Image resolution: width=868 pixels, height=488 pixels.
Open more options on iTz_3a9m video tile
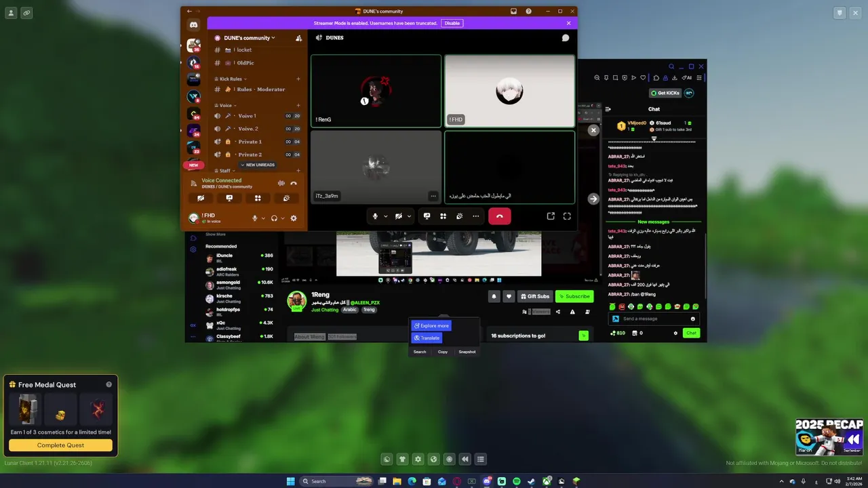(x=433, y=196)
